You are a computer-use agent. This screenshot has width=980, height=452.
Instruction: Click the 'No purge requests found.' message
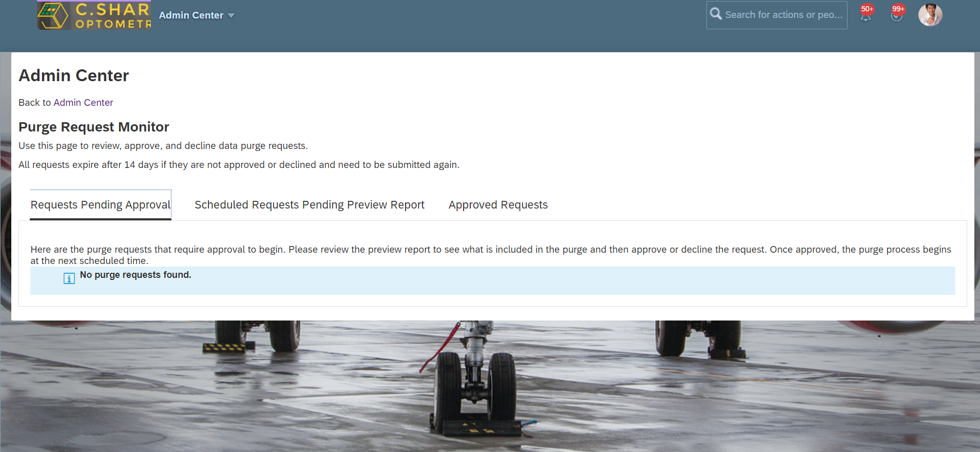[136, 275]
